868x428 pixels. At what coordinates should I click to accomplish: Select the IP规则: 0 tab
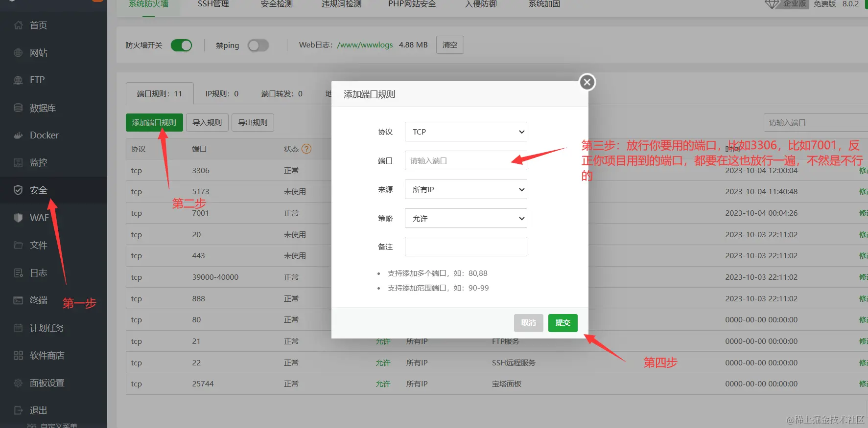click(x=222, y=93)
